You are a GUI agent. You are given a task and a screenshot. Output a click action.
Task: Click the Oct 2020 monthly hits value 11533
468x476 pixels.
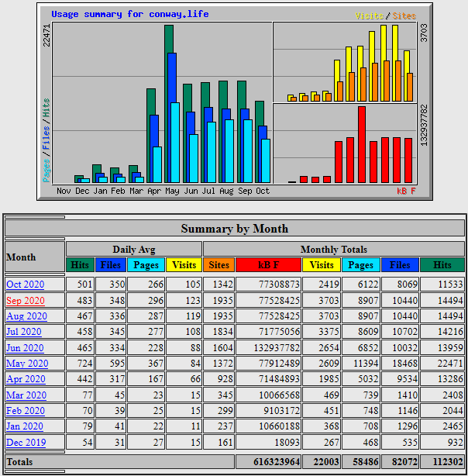click(450, 285)
